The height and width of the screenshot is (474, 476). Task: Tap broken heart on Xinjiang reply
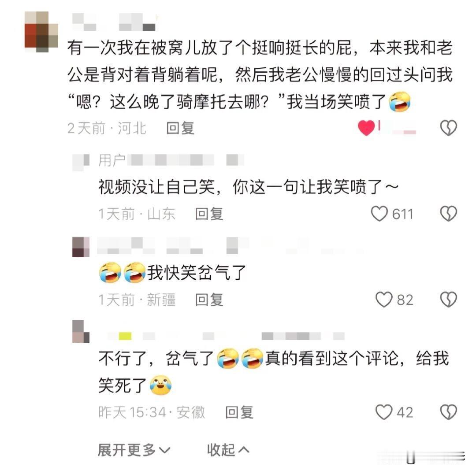click(x=448, y=300)
